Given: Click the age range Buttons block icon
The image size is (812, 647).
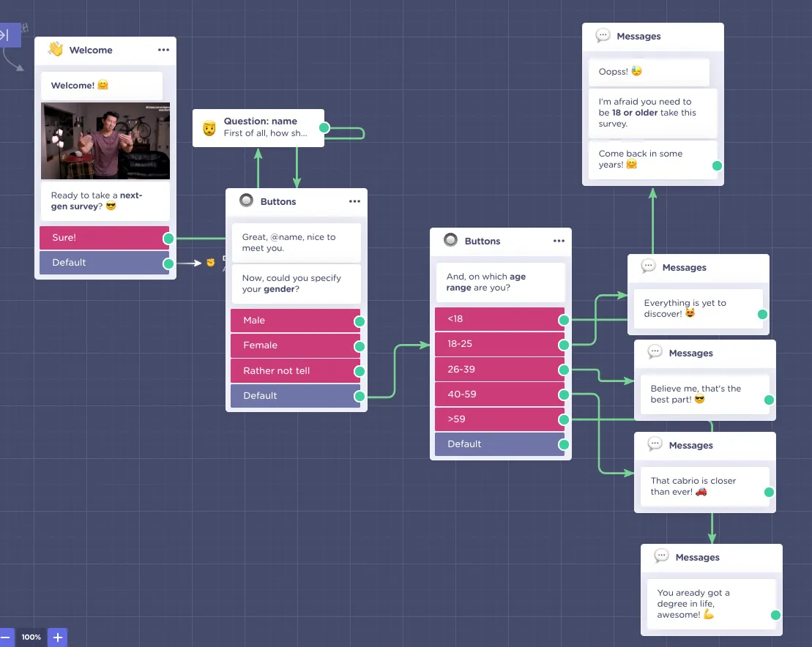Looking at the screenshot, I should tap(450, 241).
